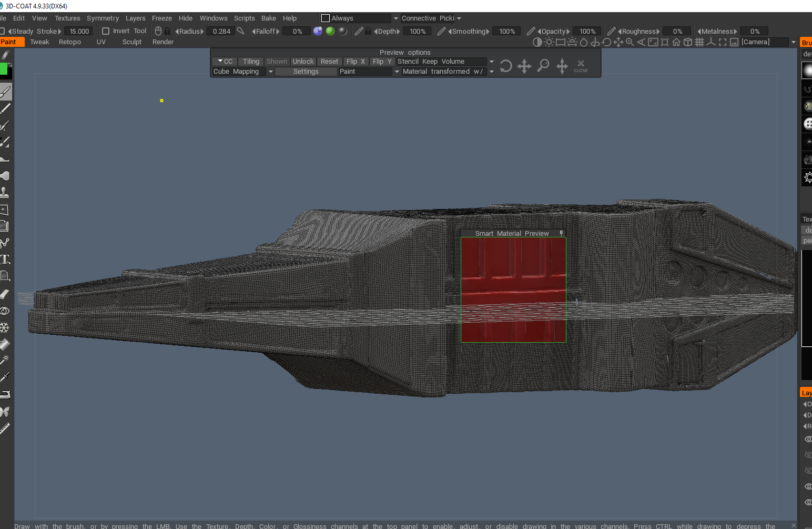
Task: Click the contrast half-circle icon
Action: coord(537,42)
